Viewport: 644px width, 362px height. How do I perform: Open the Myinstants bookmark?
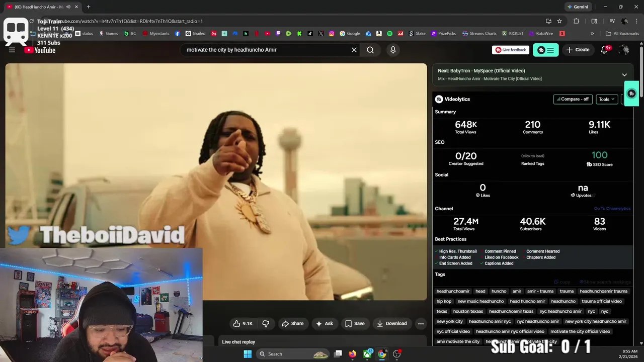click(156, 34)
